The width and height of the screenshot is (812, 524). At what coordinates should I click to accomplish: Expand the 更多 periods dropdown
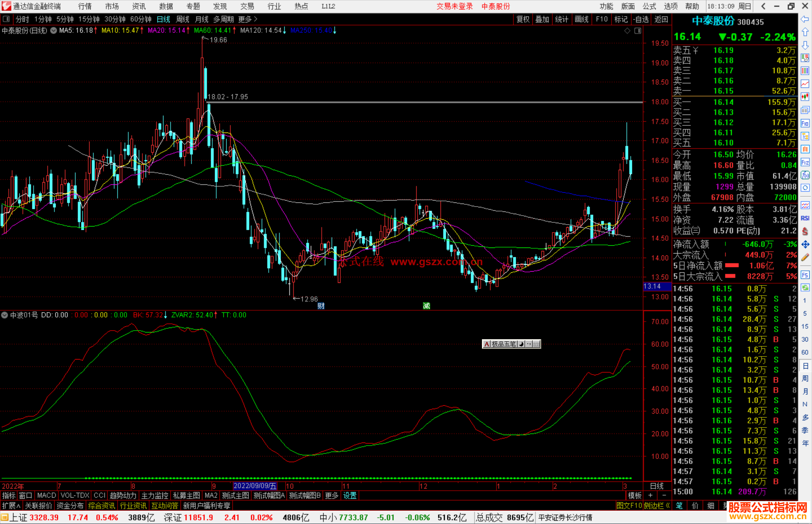click(x=248, y=19)
